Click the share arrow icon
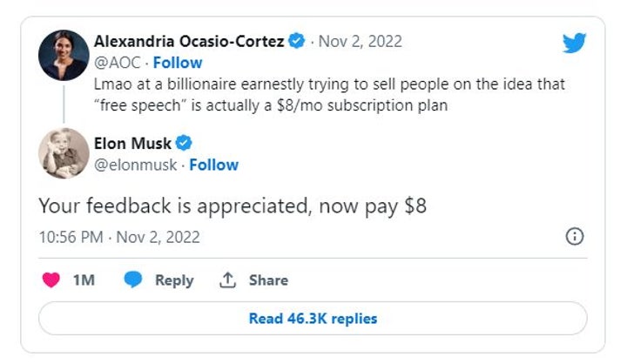 pyautogui.click(x=228, y=280)
